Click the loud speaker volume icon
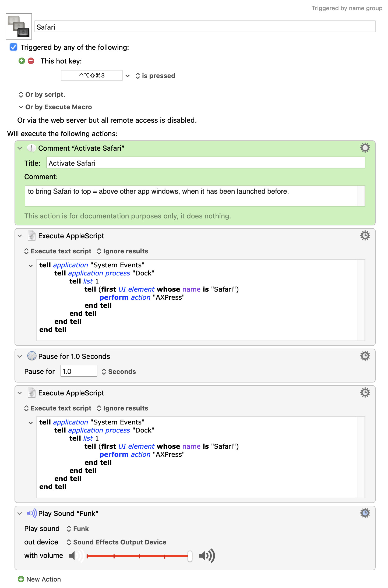This screenshot has height=588, width=388. point(207,555)
